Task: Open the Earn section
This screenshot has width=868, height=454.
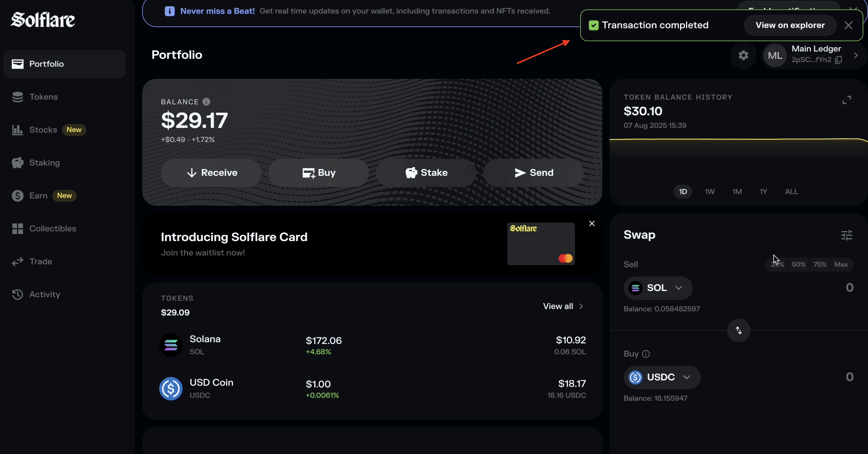Action: (38, 196)
